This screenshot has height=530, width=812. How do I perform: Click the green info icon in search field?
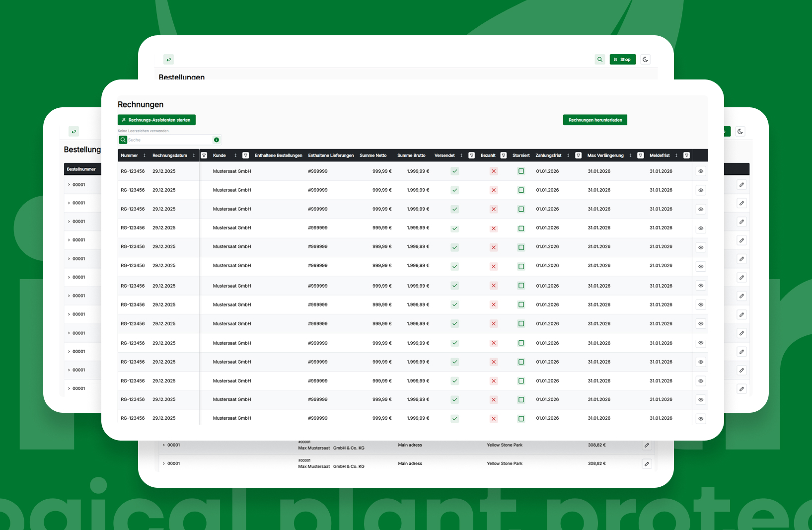coord(217,140)
